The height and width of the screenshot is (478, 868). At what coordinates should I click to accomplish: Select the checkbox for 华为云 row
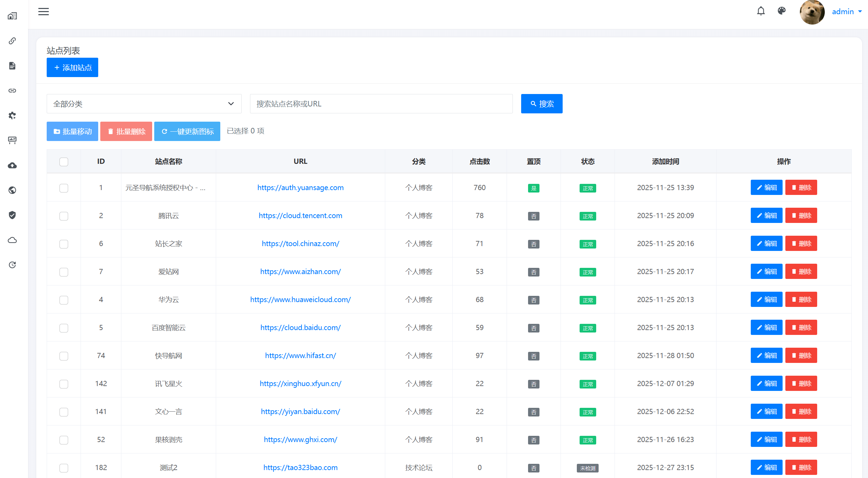pyautogui.click(x=64, y=300)
